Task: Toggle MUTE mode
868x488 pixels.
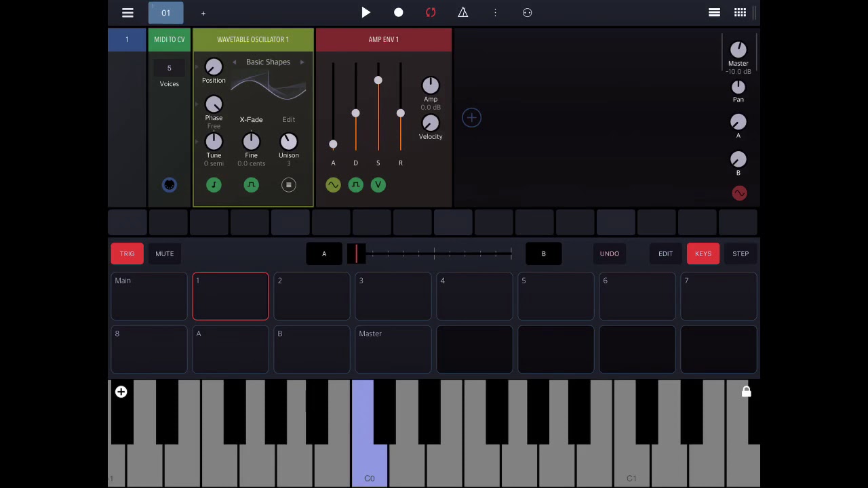Action: [165, 253]
